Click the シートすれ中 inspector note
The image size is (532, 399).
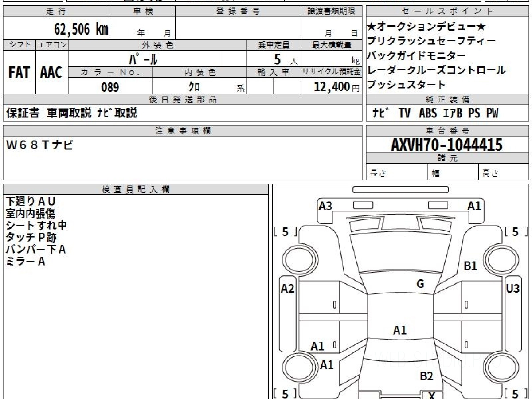point(36,226)
